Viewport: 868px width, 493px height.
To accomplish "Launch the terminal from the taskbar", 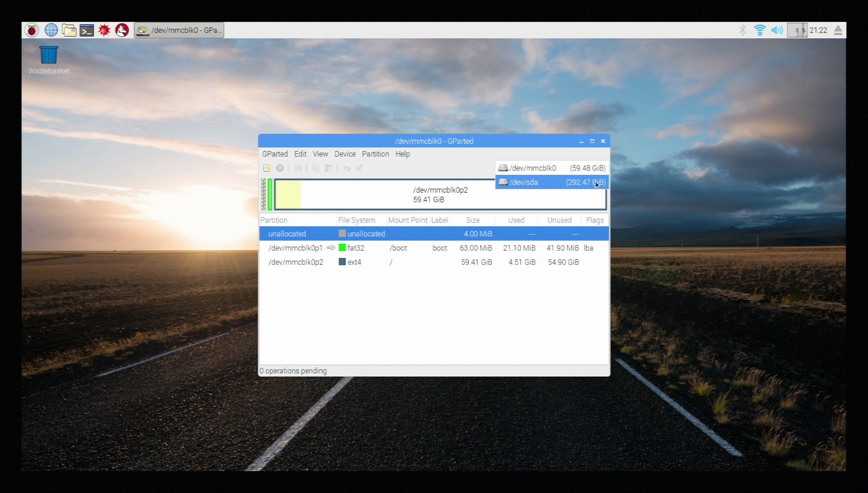I will [86, 30].
